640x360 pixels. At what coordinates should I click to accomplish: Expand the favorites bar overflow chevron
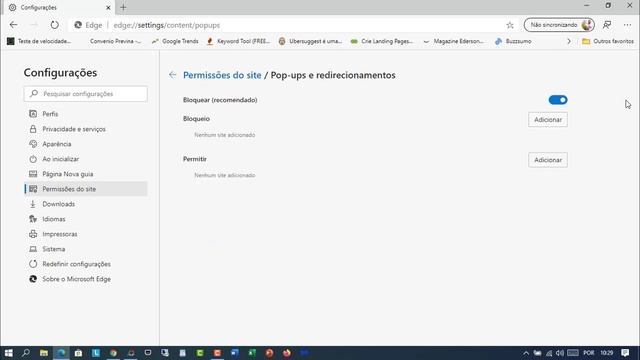(569, 41)
